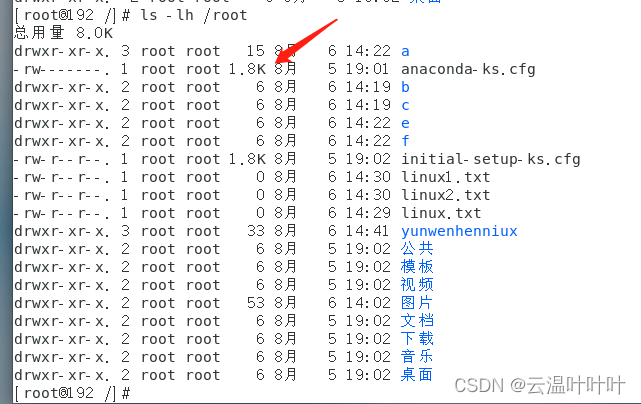Click the 下载 directory name
This screenshot has height=404, width=641.
(417, 339)
